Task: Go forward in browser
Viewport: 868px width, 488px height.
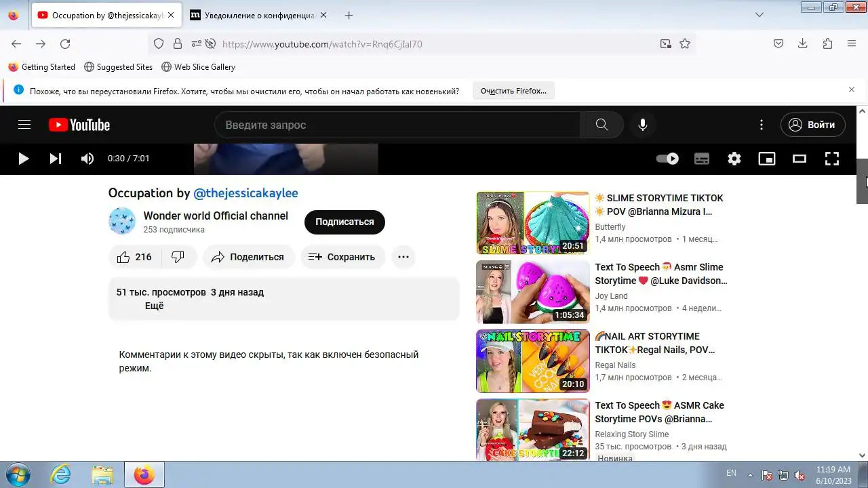Action: coord(41,43)
